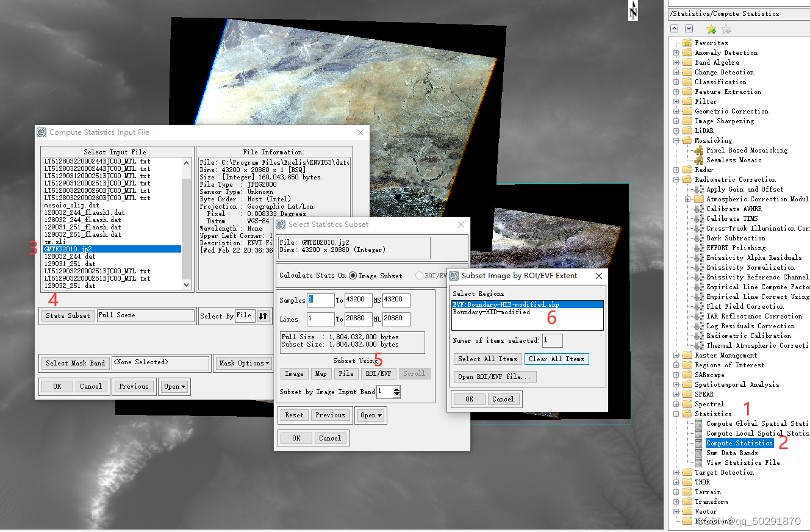The image size is (810, 532).
Task: Collapse the Mosaicking tree node
Action: pyautogui.click(x=675, y=140)
